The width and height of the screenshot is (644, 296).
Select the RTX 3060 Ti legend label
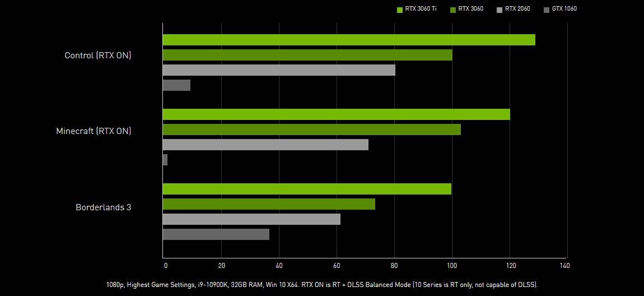point(421,9)
